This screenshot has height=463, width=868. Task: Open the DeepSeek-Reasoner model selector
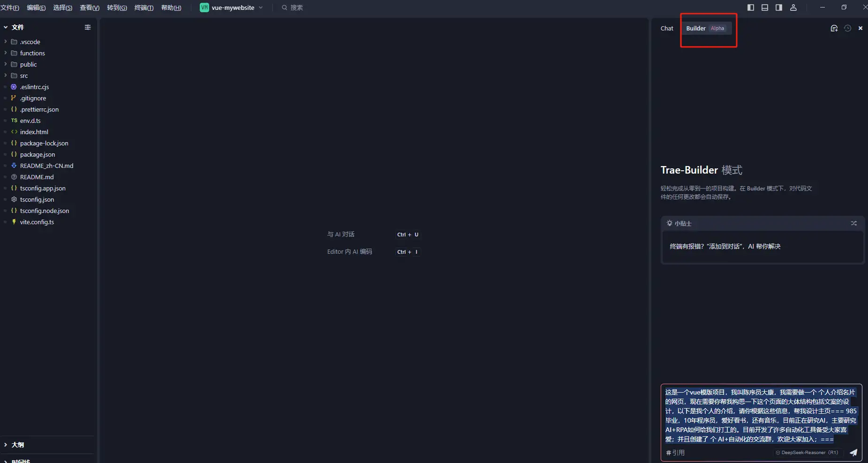point(807,453)
